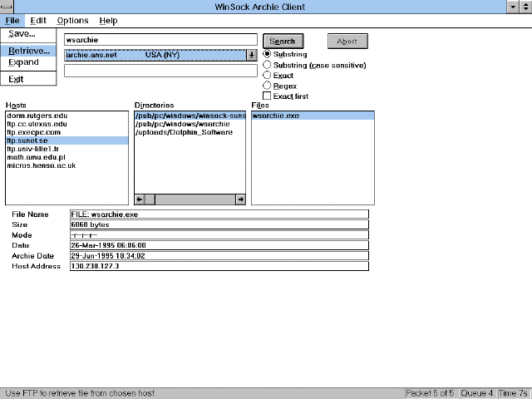This screenshot has width=532, height=399.
Task: Choose Retrieve... from File menu
Action: click(x=28, y=51)
